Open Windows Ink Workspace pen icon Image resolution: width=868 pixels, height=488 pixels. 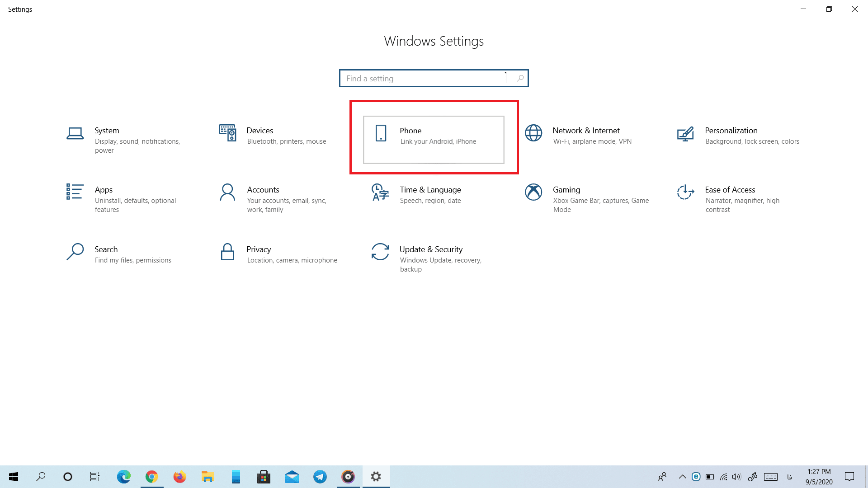click(753, 477)
